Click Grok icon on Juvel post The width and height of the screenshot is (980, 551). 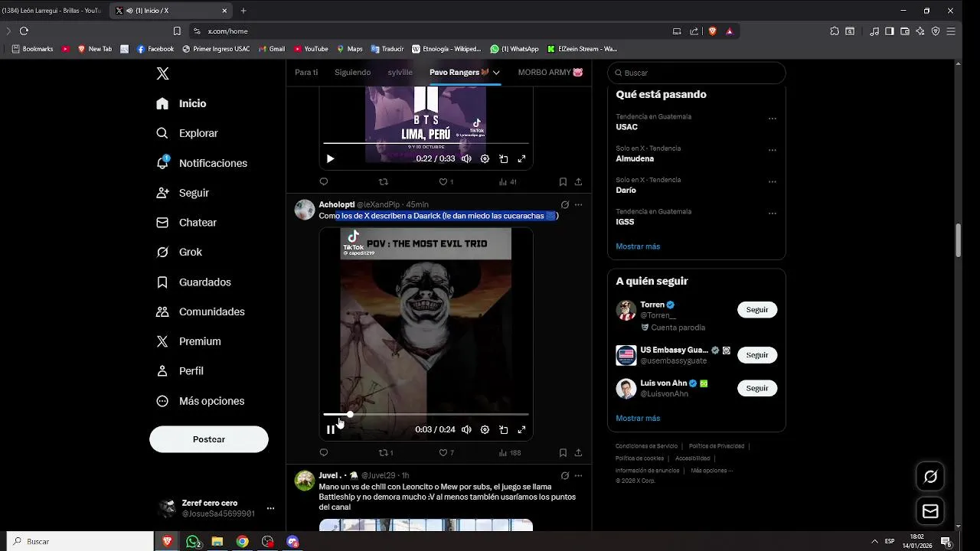(565, 475)
